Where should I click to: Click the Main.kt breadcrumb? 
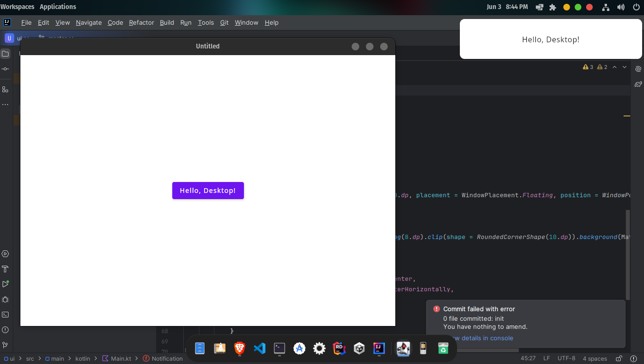117,359
